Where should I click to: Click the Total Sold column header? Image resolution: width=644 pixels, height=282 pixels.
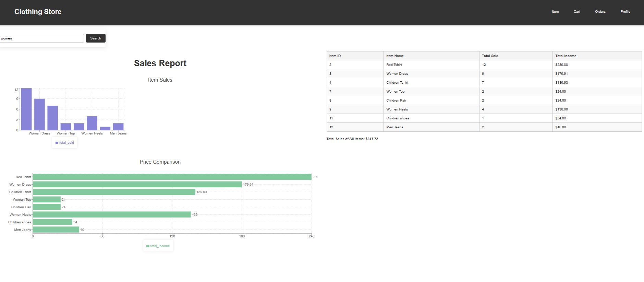[516, 56]
